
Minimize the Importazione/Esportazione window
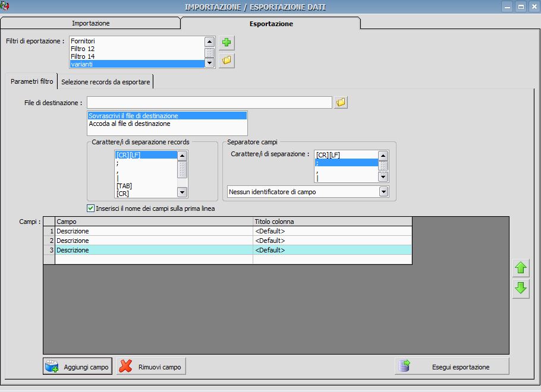[507, 7]
